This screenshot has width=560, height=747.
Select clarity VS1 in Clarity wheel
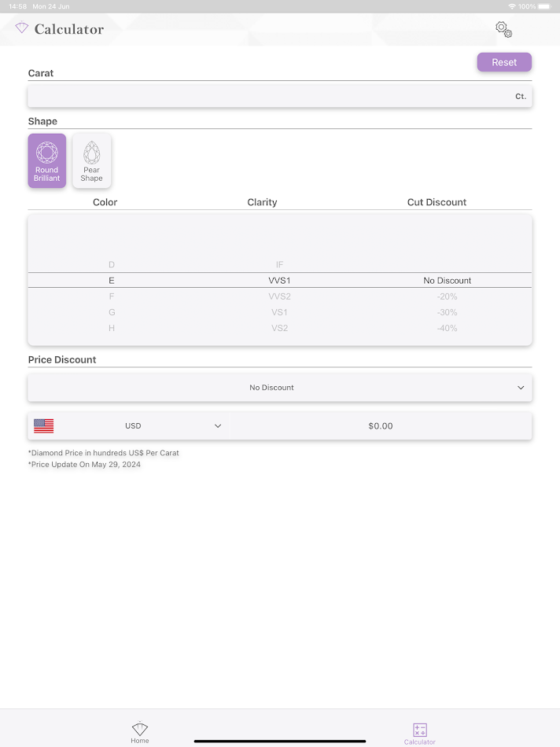(279, 312)
